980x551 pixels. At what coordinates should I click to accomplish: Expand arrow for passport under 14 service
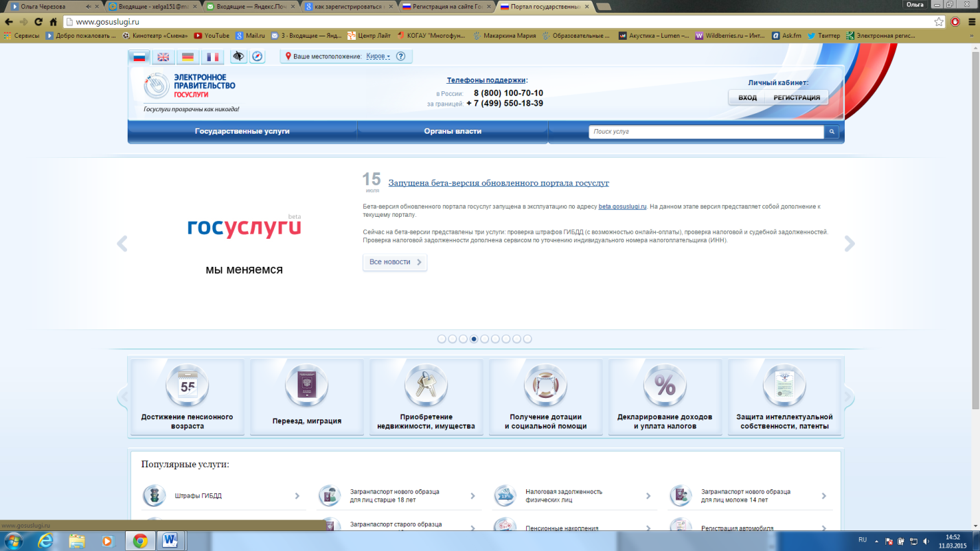(824, 496)
